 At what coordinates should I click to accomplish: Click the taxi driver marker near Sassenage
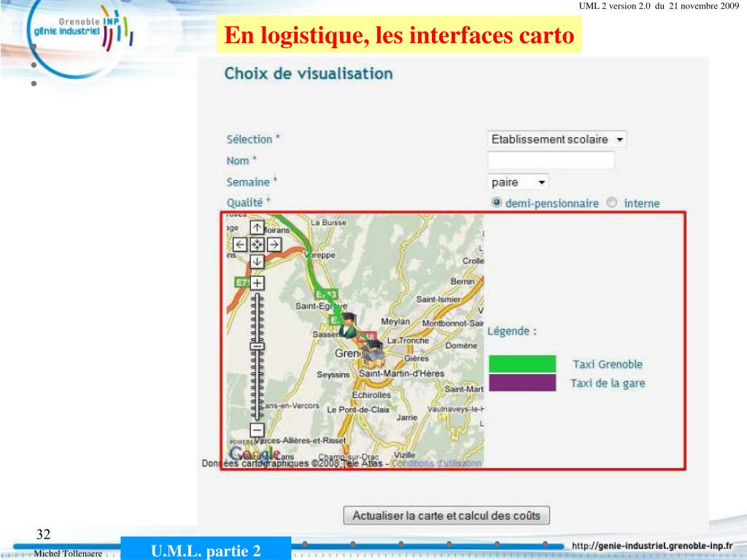[x=348, y=326]
